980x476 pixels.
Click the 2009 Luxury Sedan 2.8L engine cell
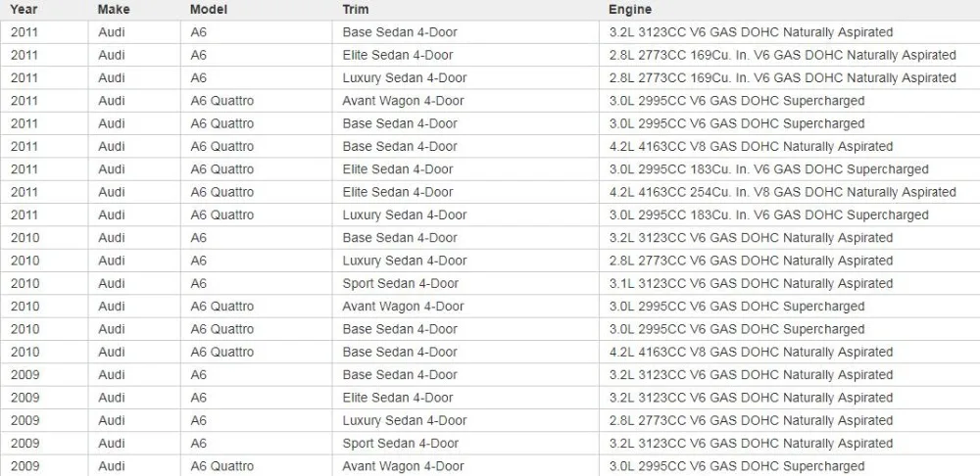[789, 420]
